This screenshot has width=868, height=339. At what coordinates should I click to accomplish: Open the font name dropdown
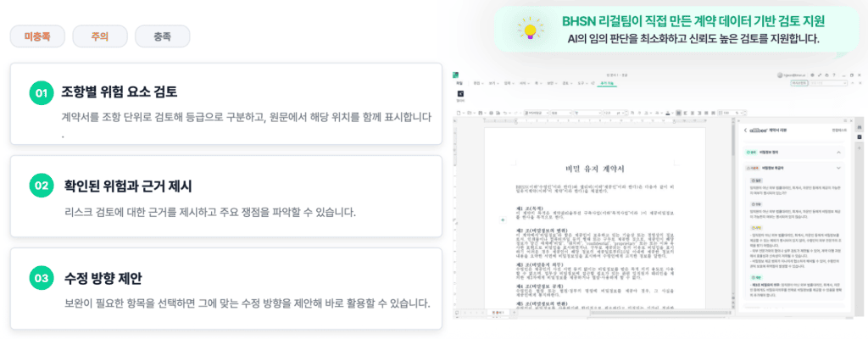point(587,113)
